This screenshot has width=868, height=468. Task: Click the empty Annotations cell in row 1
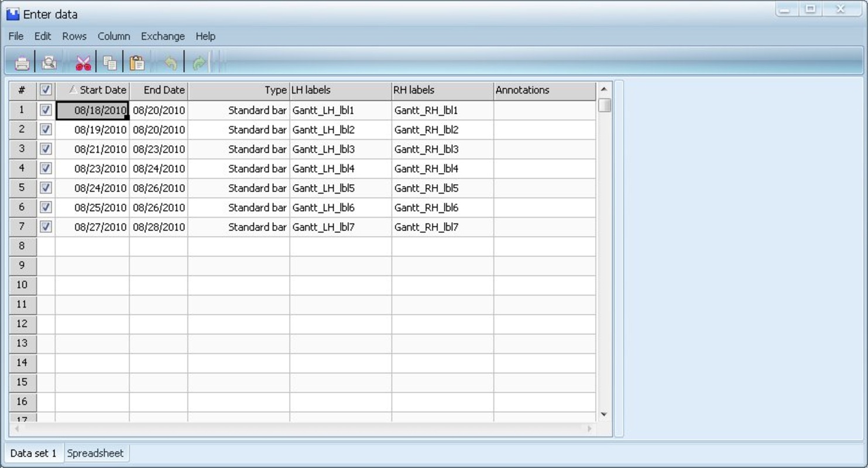coord(544,110)
